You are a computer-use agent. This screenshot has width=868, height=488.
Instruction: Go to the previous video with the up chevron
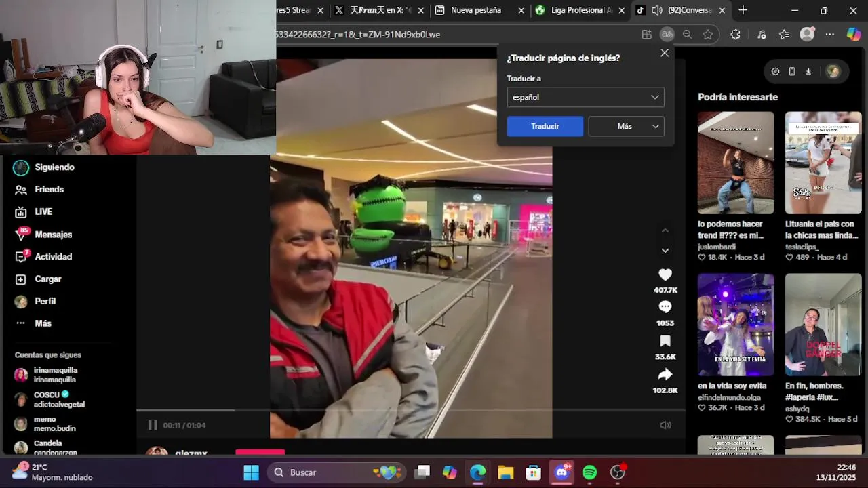point(665,230)
